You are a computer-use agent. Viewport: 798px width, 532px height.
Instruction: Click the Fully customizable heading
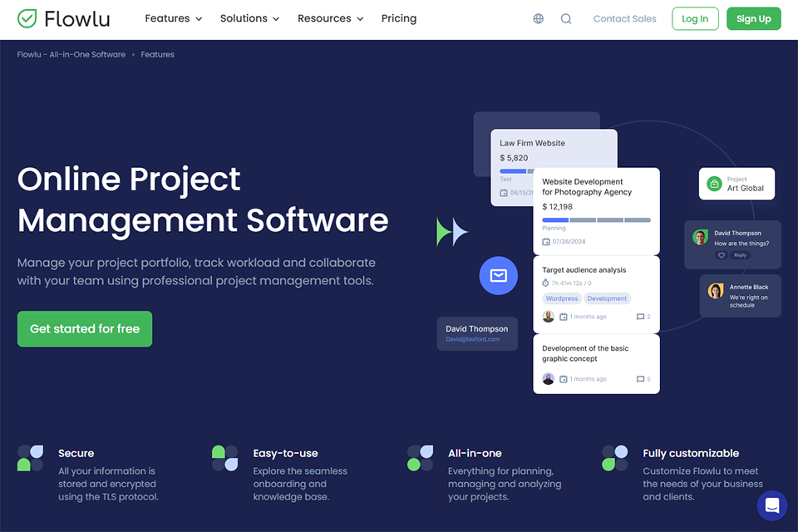coord(691,453)
